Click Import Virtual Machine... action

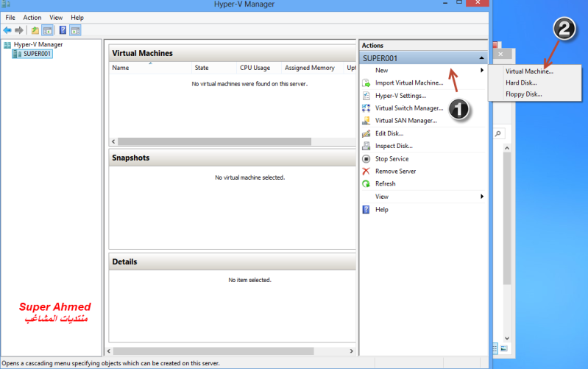[x=409, y=83]
